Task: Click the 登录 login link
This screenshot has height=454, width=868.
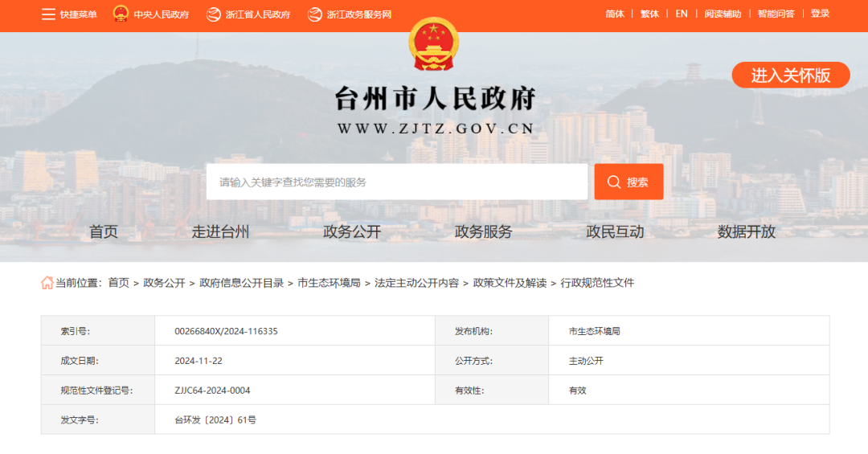Action: (820, 14)
